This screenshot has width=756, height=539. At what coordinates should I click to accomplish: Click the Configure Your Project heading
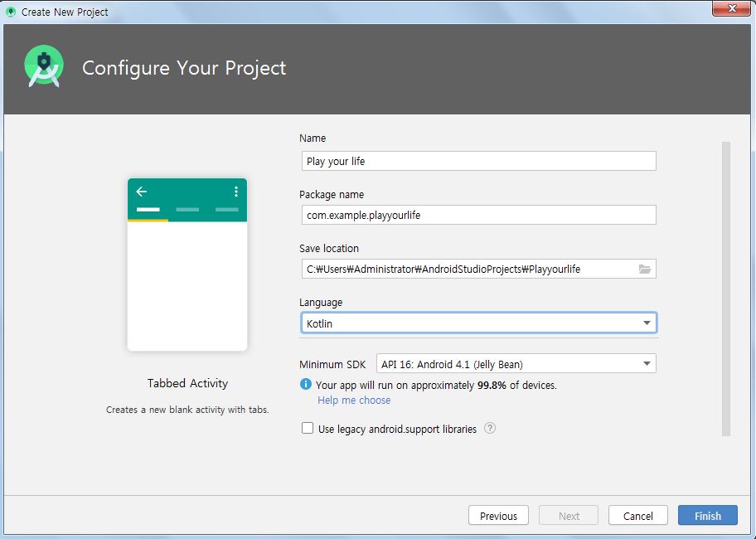point(184,68)
